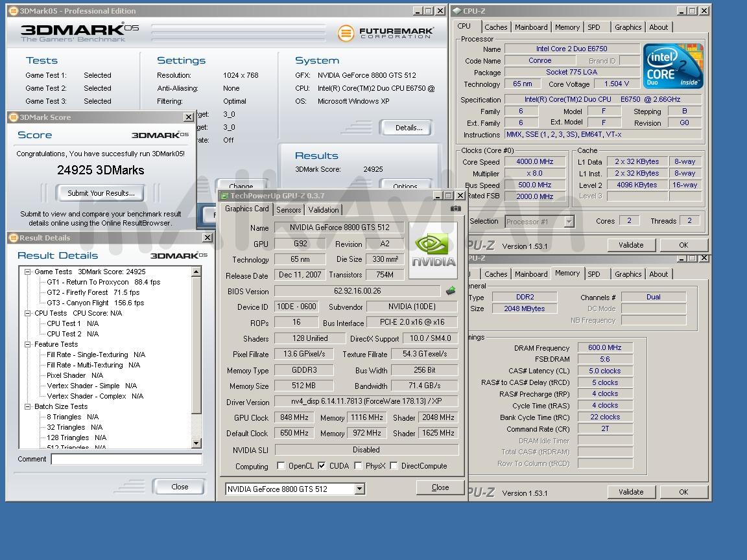Click the DRAM Frequency 600.0 MHz value
The width and height of the screenshot is (747, 560).
click(604, 347)
